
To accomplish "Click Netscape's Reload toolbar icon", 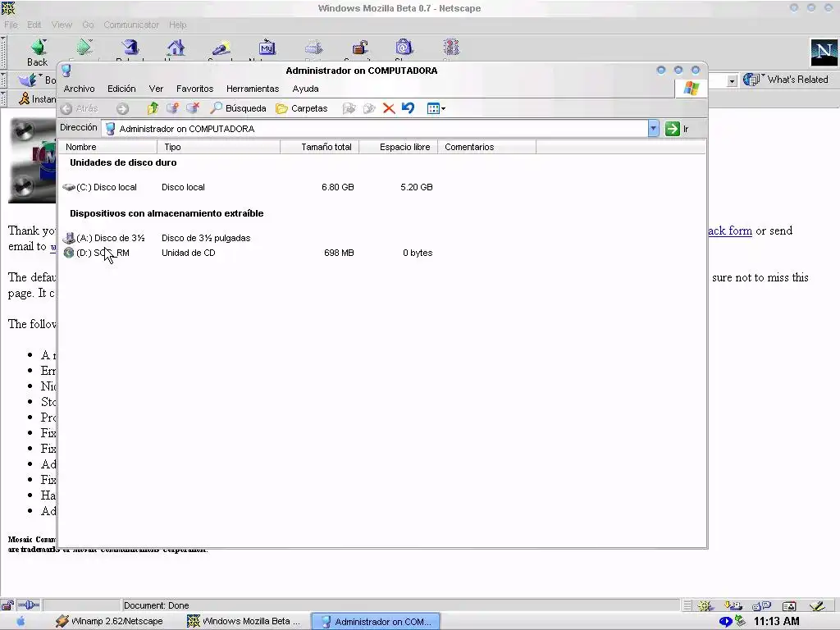I will [130, 49].
